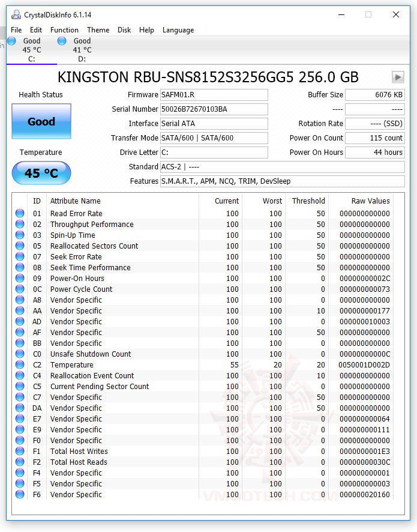
Task: Click the Serial Number field
Action: [x=214, y=109]
